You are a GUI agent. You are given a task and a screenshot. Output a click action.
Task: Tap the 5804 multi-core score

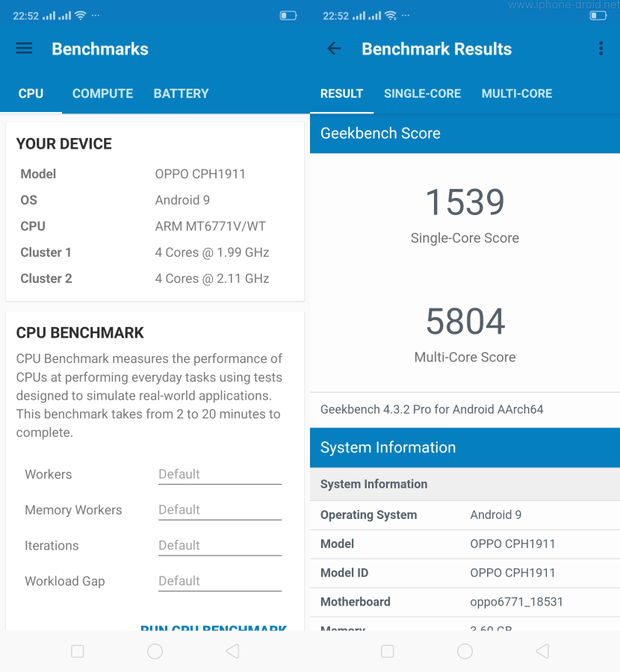tap(465, 321)
